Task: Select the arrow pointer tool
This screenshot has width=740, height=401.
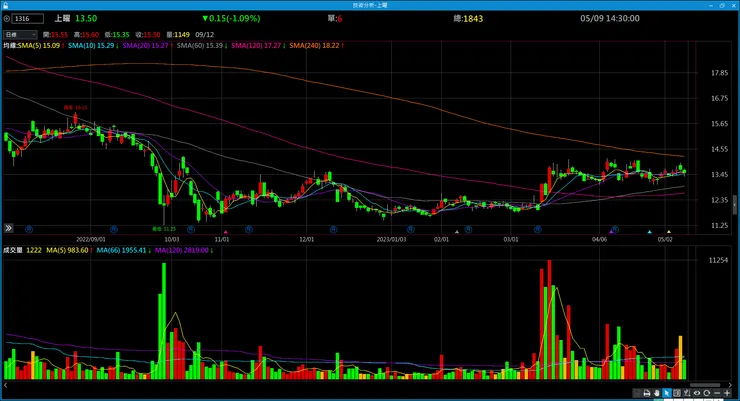Action: tap(667, 393)
